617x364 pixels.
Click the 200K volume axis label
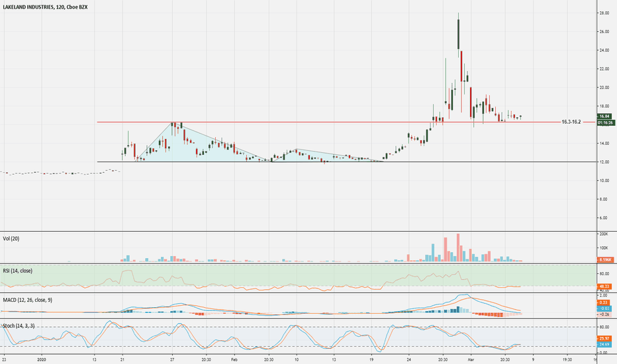click(x=603, y=234)
